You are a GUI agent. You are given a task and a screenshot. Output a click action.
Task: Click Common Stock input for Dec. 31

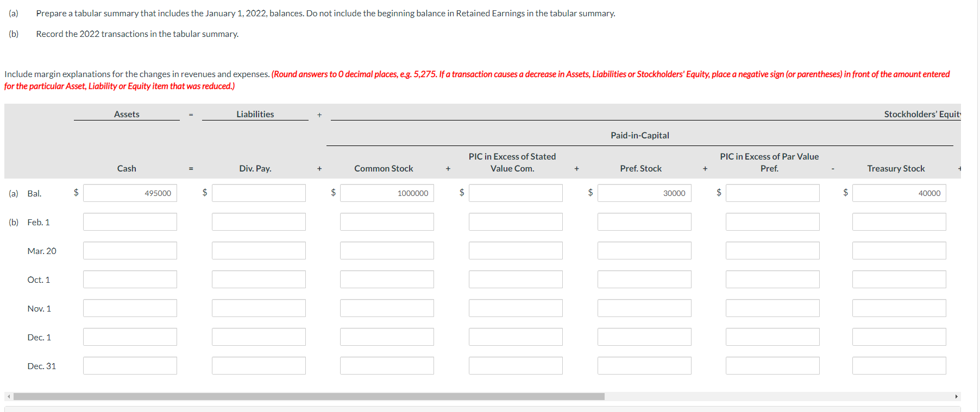tap(387, 365)
